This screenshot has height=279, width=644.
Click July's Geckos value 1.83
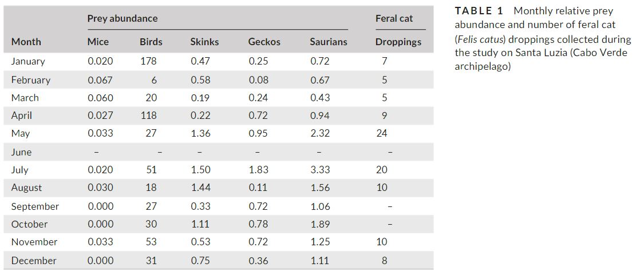(x=258, y=170)
